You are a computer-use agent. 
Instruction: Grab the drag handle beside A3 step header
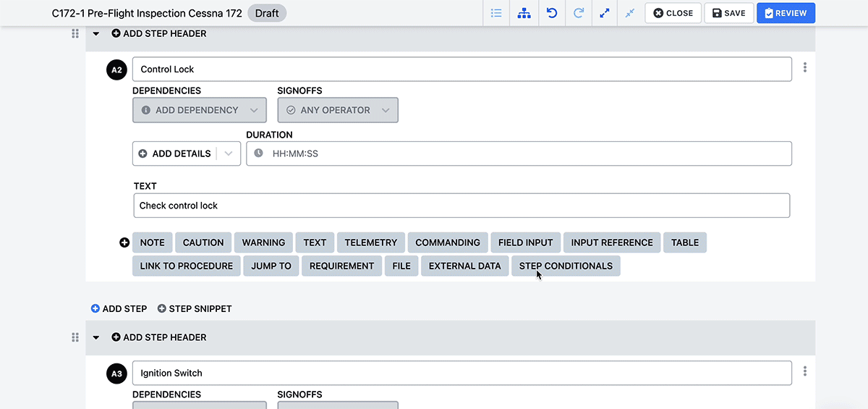75,337
